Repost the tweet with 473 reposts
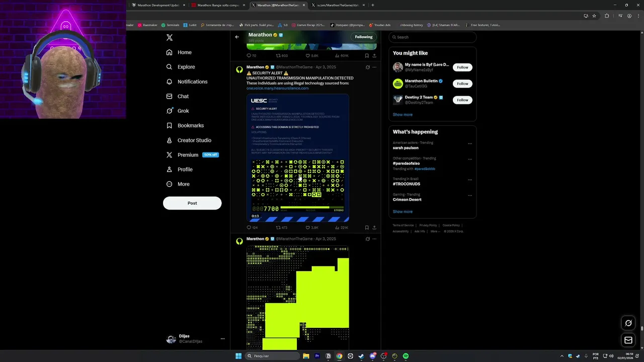The image size is (644, 362). click(x=282, y=228)
